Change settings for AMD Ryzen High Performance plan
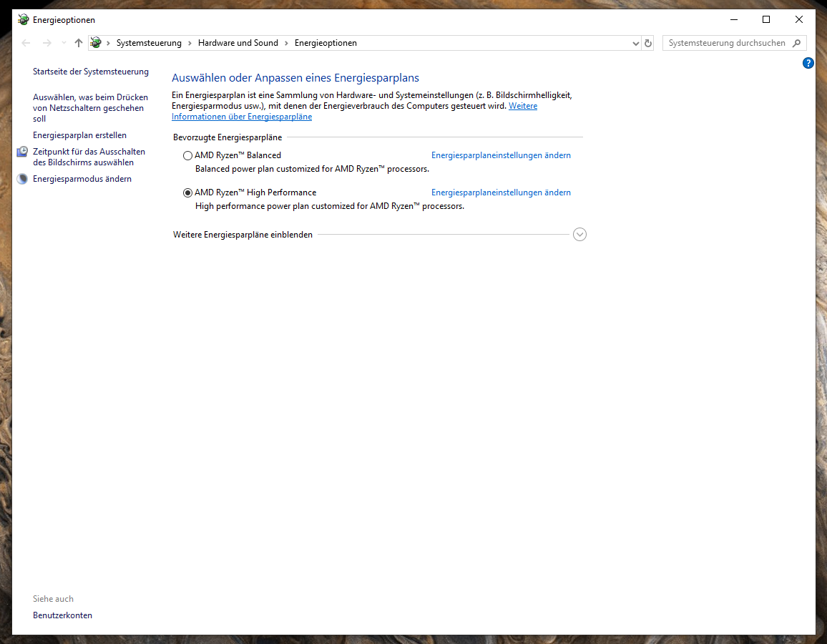 [501, 192]
